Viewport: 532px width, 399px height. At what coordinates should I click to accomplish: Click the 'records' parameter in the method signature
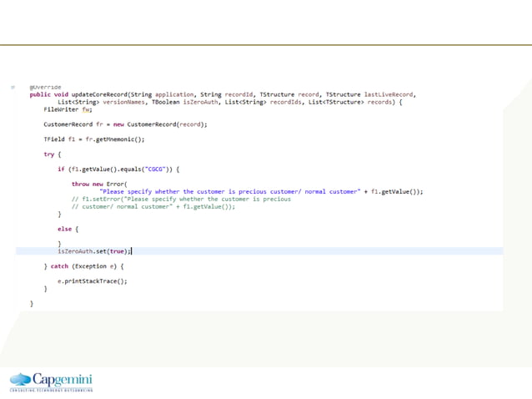click(379, 102)
